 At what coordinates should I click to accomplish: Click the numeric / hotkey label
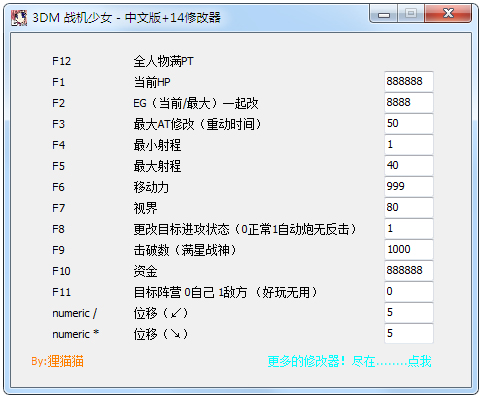[x=75, y=313]
